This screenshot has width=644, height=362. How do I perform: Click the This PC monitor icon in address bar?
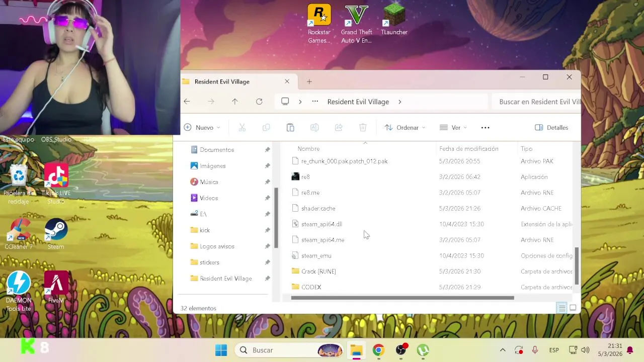point(285,102)
